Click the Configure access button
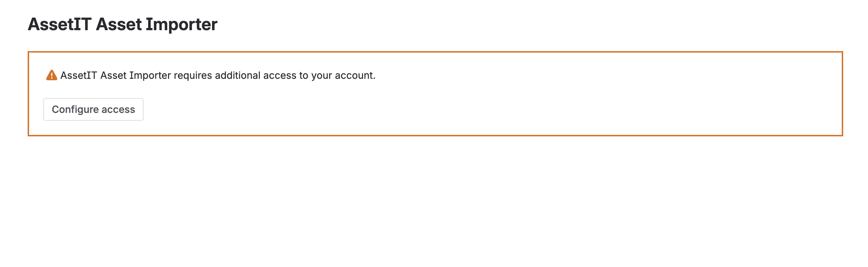Viewport: 868px width, 267px height. 93,109
